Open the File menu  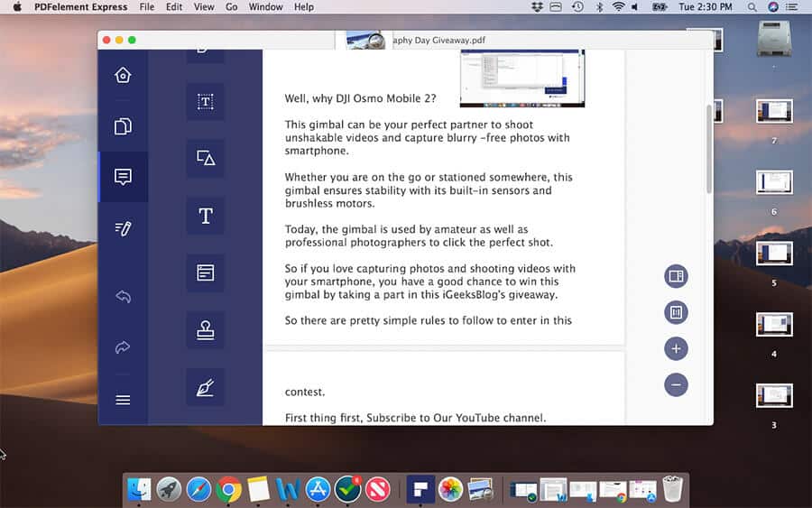[x=146, y=6]
